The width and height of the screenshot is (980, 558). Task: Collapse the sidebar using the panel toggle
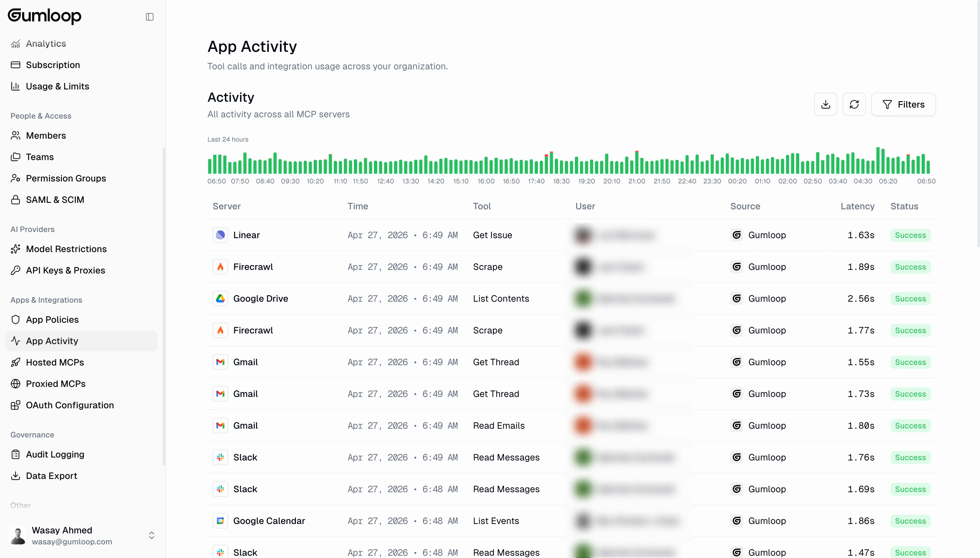click(149, 17)
